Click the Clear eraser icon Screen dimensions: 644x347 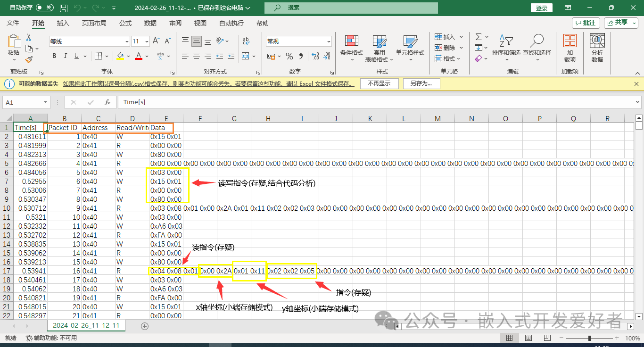(479, 58)
